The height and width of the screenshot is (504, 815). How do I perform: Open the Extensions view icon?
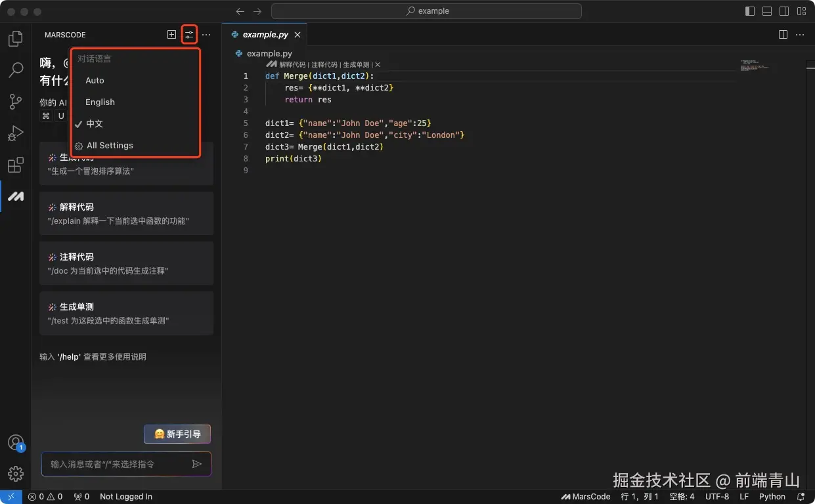coord(16,165)
